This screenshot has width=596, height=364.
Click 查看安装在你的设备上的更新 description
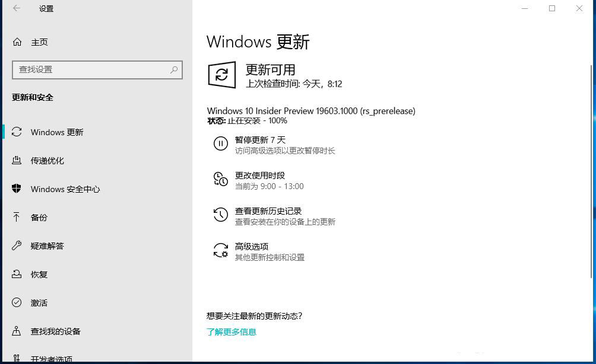click(x=285, y=222)
